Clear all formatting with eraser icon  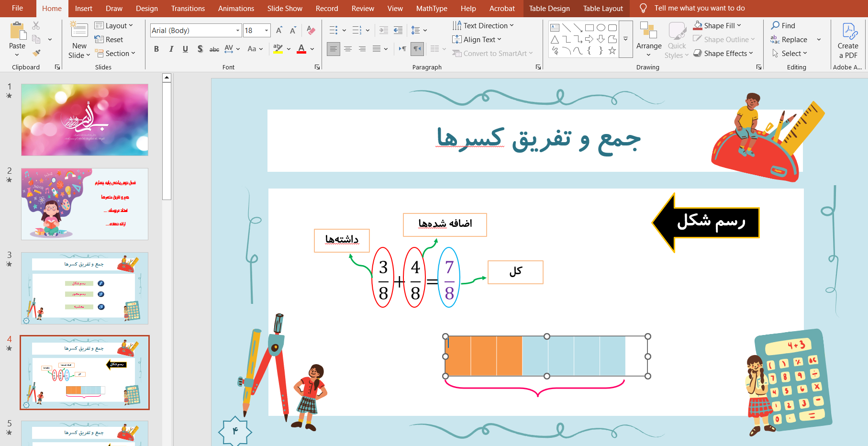click(x=311, y=31)
